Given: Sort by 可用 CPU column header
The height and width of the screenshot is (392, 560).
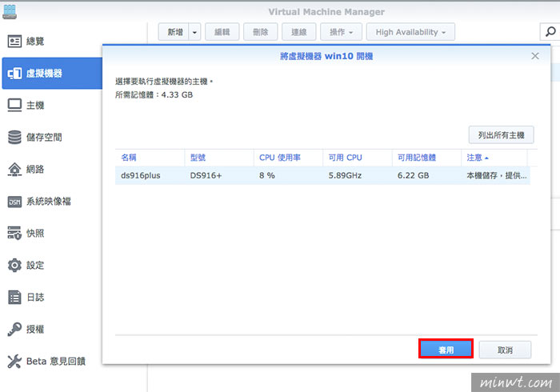Looking at the screenshot, I should pos(358,158).
